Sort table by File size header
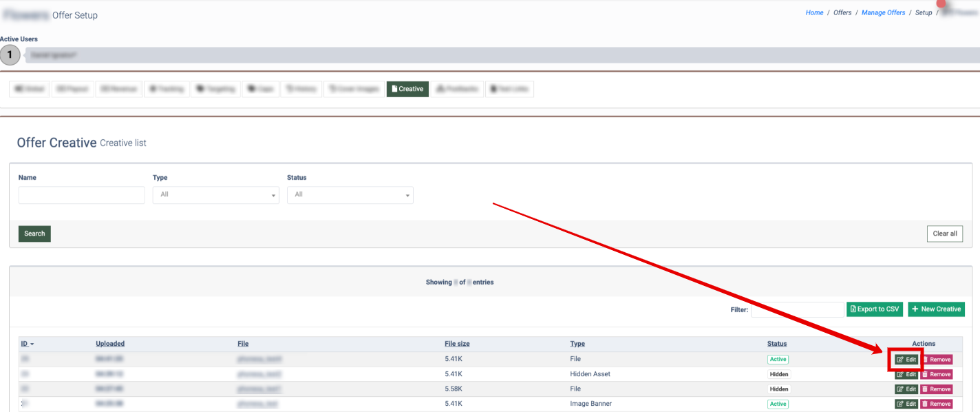Image resolution: width=980 pixels, height=412 pixels. [x=457, y=344]
